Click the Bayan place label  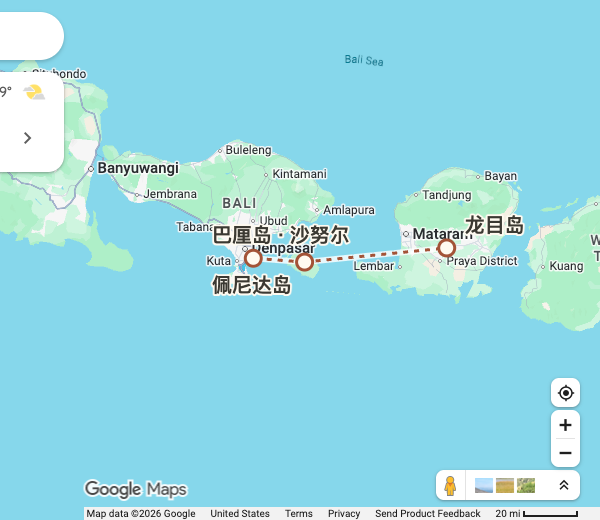point(501,176)
